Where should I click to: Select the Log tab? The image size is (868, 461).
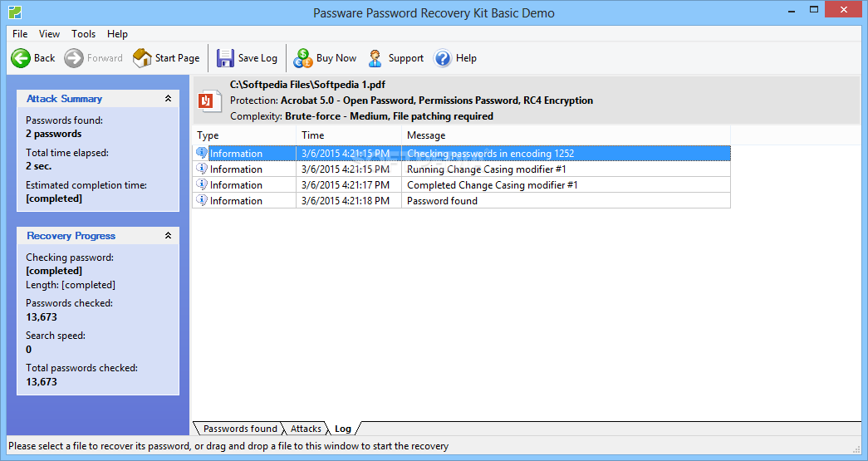click(x=343, y=429)
